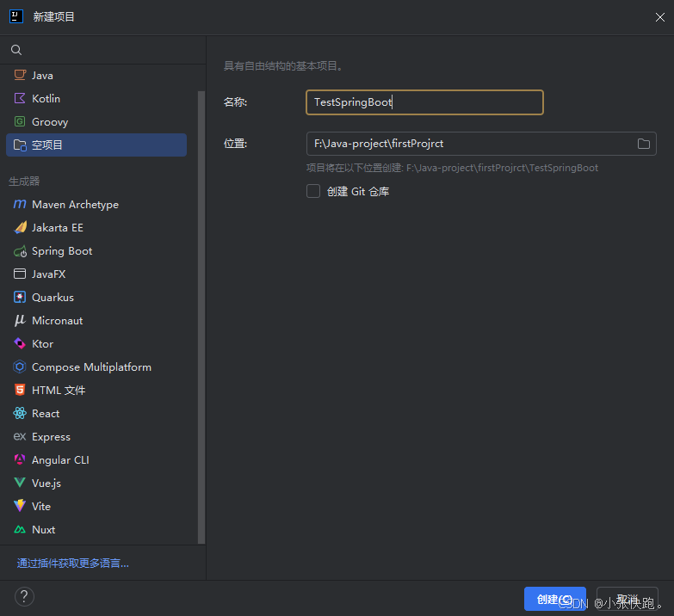Image resolution: width=674 pixels, height=616 pixels.
Task: Pick the JavaFX generator
Action: (96, 274)
